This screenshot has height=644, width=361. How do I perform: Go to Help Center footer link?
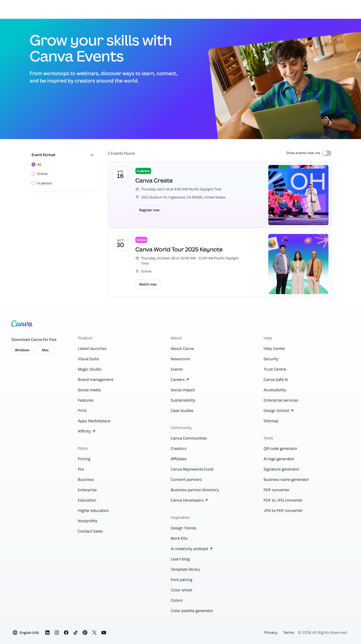coord(274,348)
